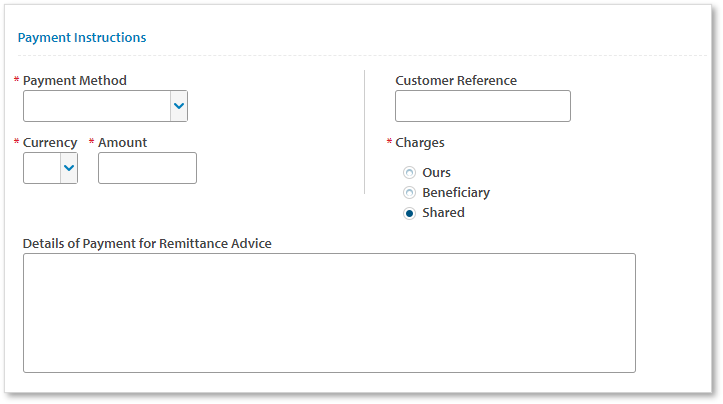Select the Ours charges radio button
The height and width of the screenshot is (404, 723).
[x=409, y=173]
